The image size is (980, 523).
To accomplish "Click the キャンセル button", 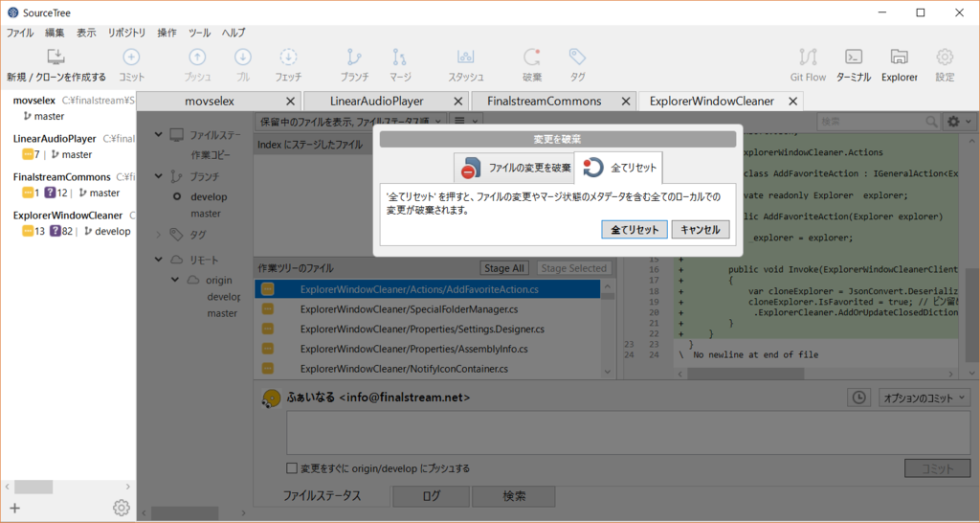I will [700, 230].
